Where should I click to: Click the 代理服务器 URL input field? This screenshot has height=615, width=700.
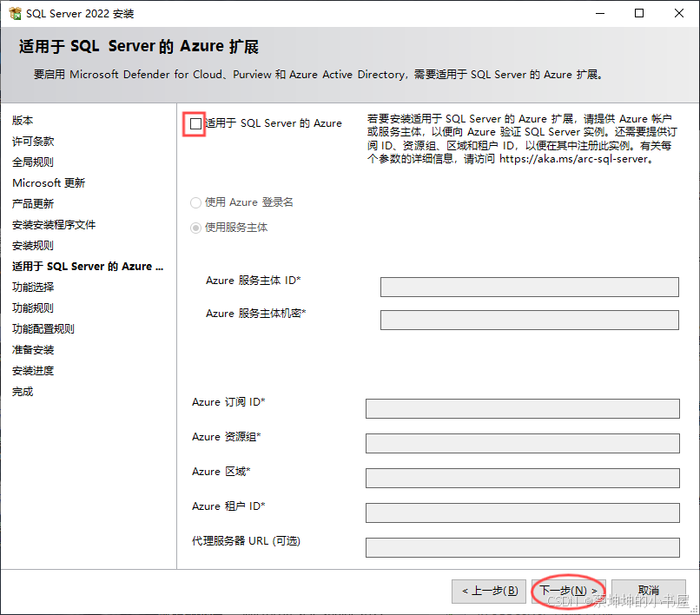coord(522,547)
